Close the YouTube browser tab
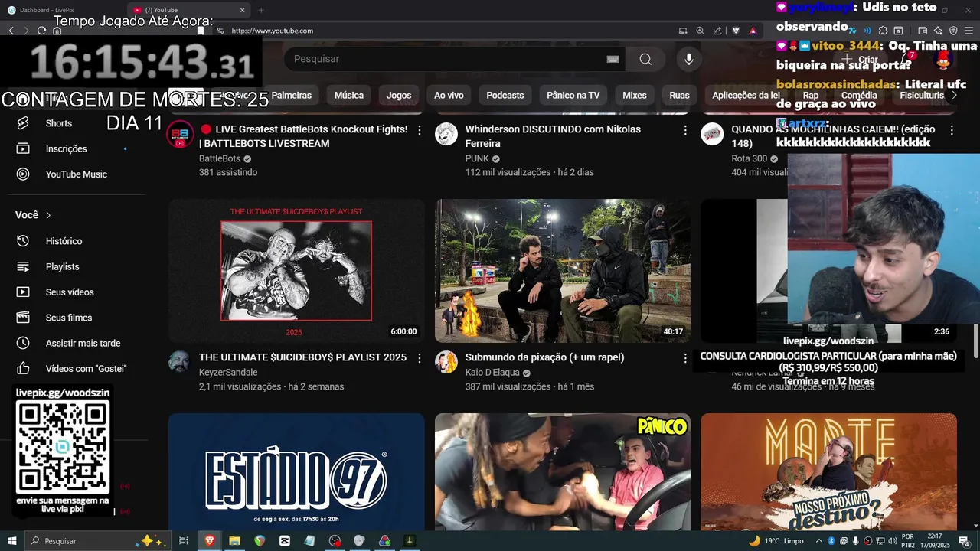This screenshot has height=551, width=980. pyautogui.click(x=243, y=10)
